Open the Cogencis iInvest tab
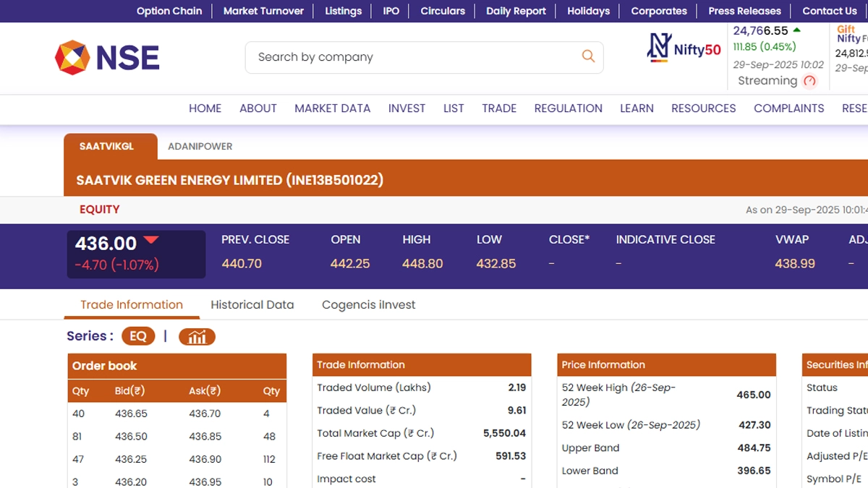Screen dimensions: 868x488 click(368, 305)
